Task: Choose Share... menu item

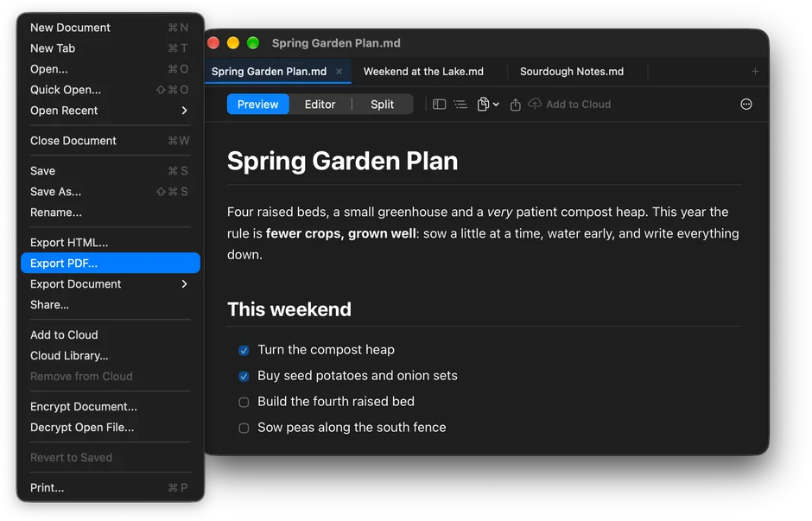Action: coord(111,304)
